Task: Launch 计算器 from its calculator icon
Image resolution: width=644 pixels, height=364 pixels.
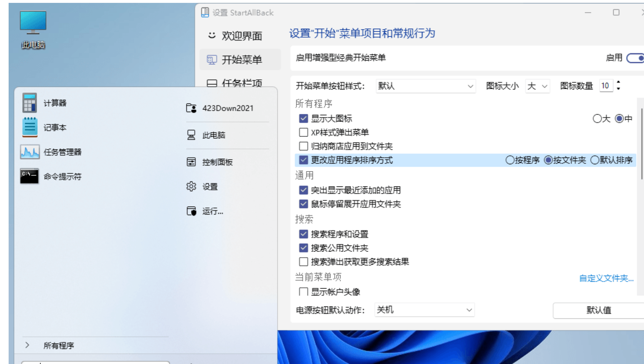Action: (29, 103)
